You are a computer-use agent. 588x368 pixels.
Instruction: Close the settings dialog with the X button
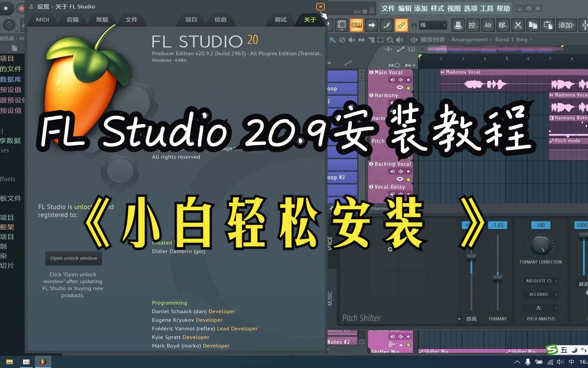coord(320,7)
